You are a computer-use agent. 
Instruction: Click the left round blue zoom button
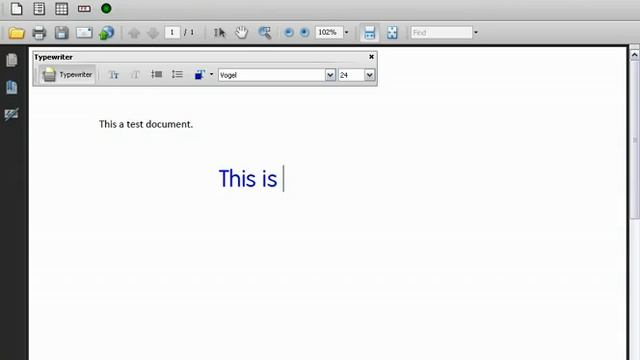289,33
